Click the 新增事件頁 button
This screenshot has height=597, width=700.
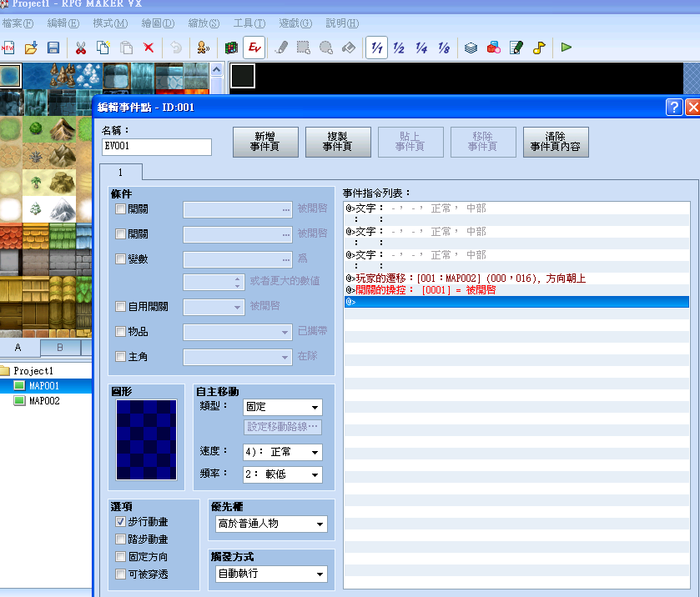pyautogui.click(x=265, y=142)
